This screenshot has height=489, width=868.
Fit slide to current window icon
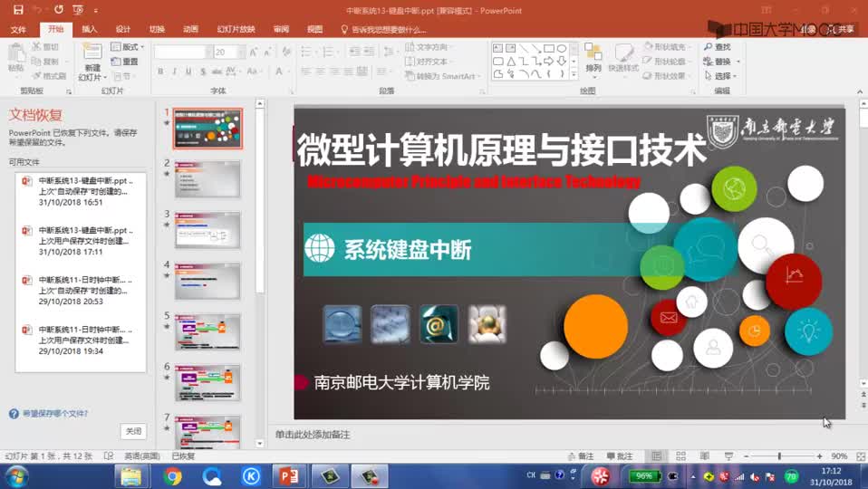point(860,456)
